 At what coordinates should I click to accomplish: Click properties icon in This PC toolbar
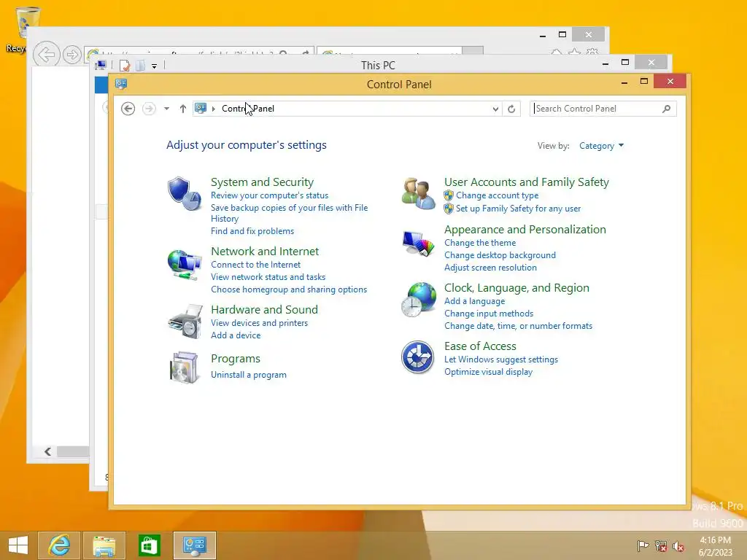[x=125, y=65]
